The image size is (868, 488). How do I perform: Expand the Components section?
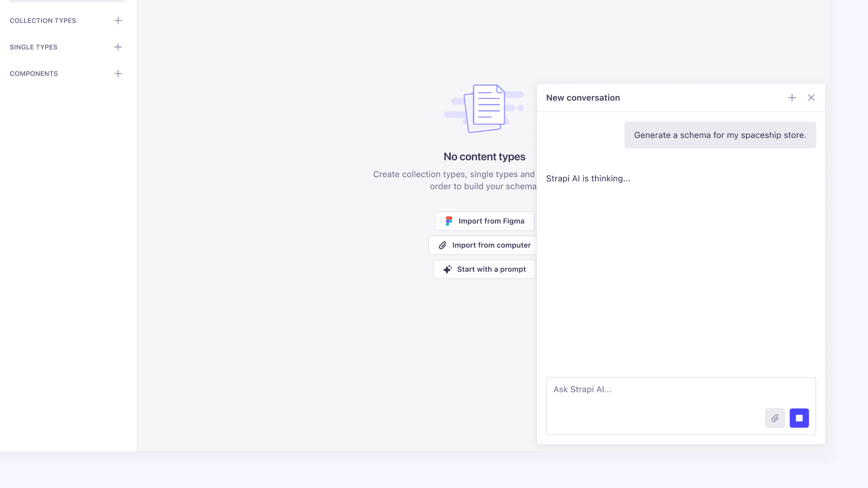click(34, 74)
